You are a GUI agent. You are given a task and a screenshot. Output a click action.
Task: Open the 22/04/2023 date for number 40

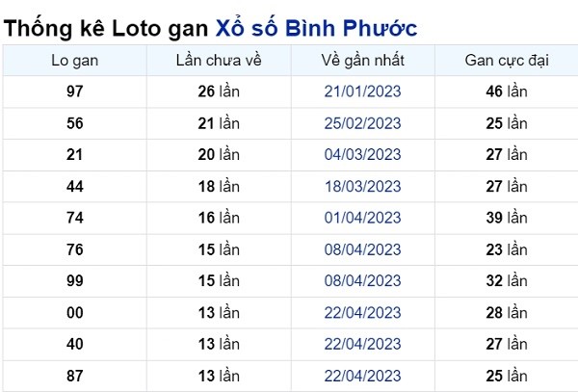363,344
